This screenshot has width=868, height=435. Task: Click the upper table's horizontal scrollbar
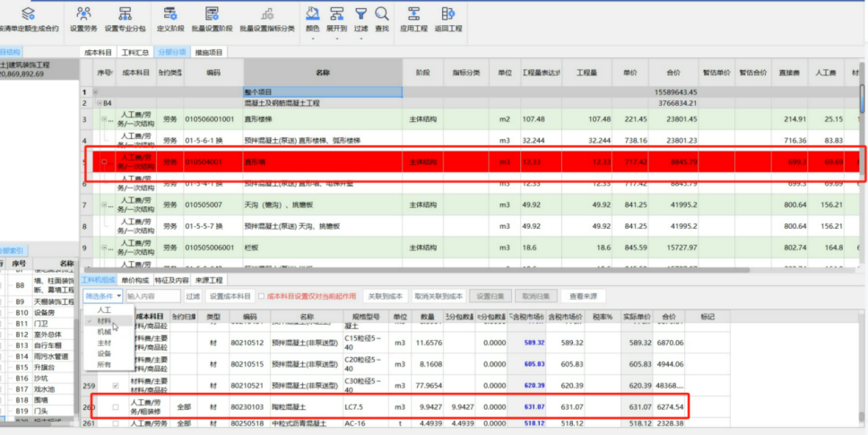[415, 271]
